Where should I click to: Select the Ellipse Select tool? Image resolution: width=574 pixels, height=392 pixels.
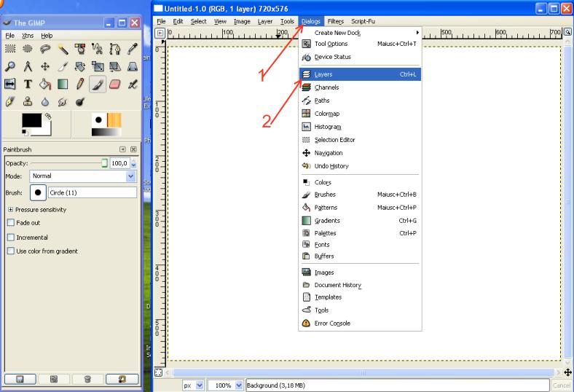[28, 49]
